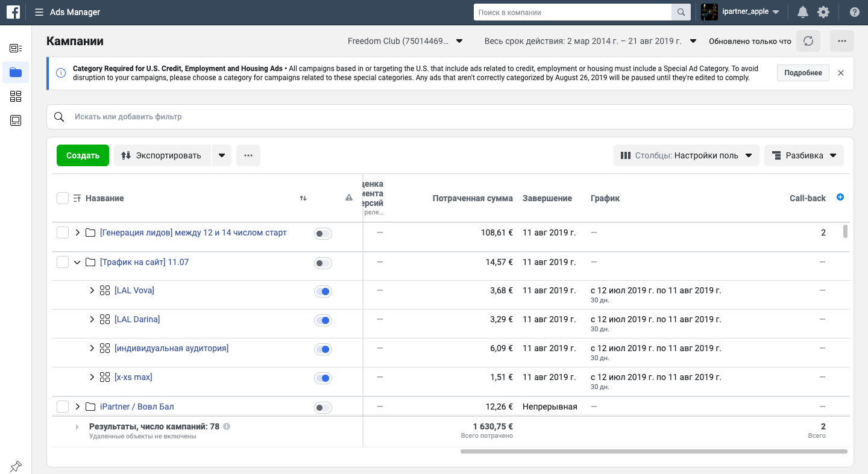Click the Facebook logo icon
Viewport: 868px width, 474px height.
click(13, 12)
